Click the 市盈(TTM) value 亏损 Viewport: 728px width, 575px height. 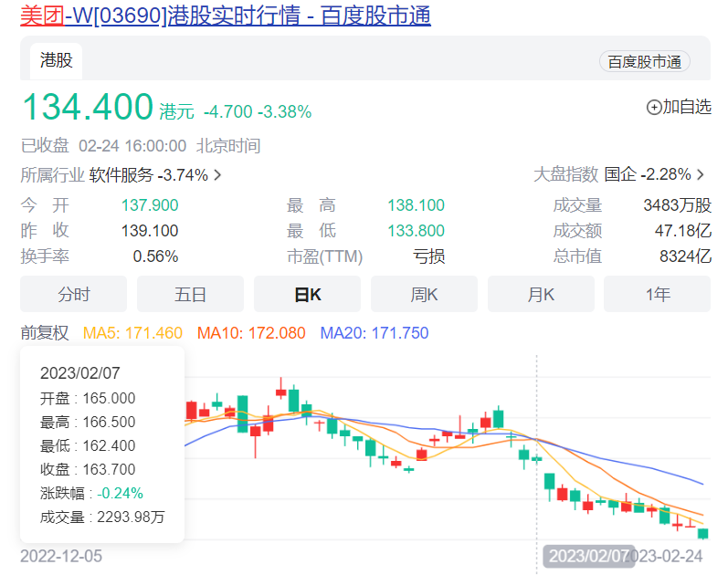(x=429, y=256)
